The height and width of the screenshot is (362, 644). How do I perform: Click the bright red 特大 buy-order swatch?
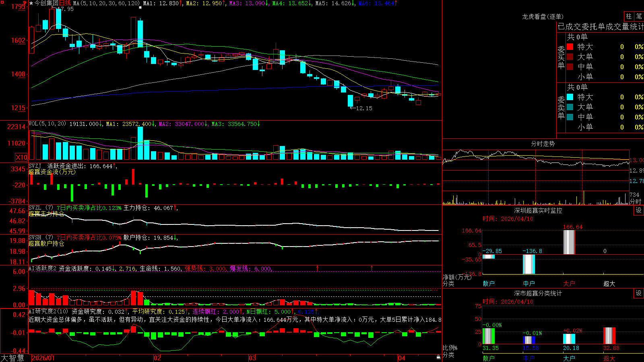click(x=570, y=47)
